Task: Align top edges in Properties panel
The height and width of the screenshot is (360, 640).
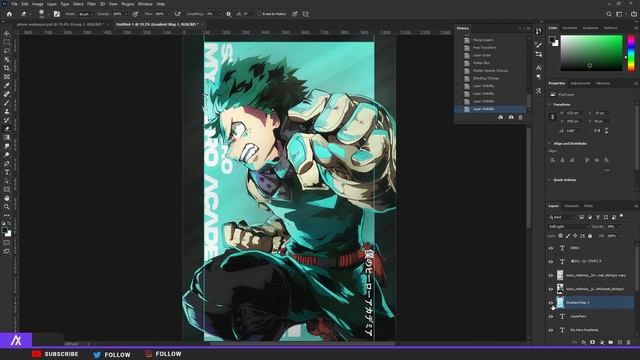Action: (x=587, y=160)
